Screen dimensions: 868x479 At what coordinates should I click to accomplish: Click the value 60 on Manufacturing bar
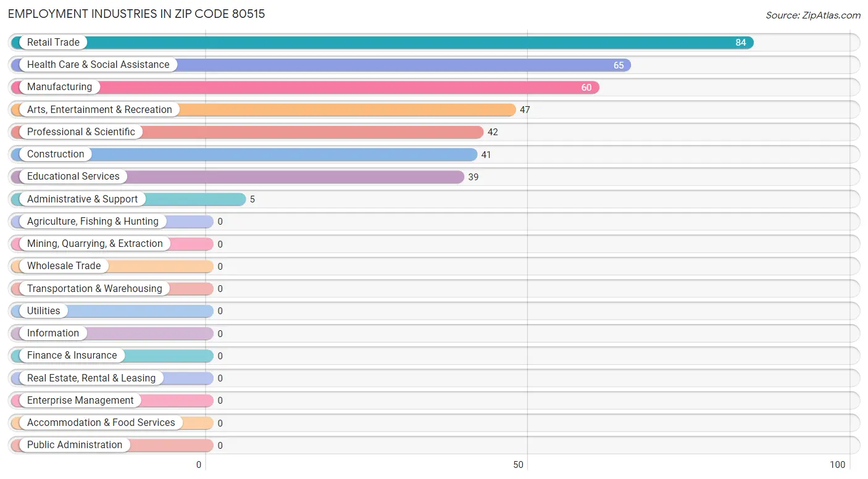(x=586, y=88)
